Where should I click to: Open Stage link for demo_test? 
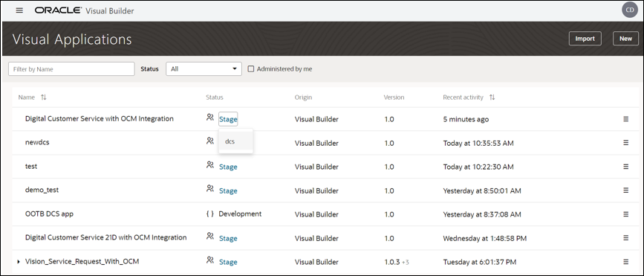coord(228,191)
